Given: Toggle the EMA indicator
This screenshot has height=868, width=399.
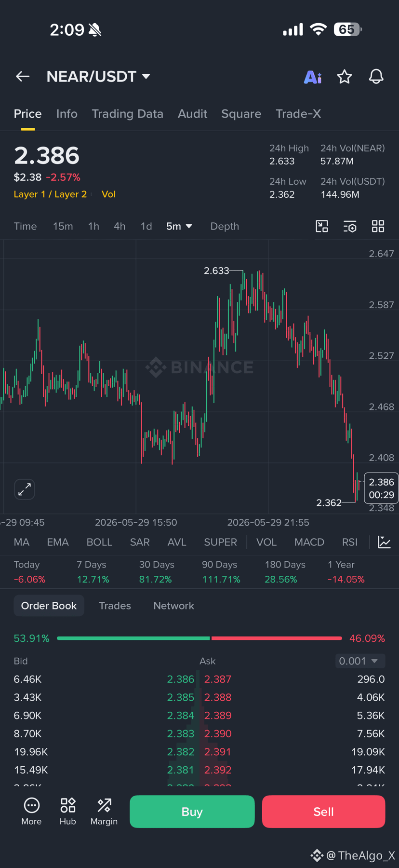Looking at the screenshot, I should (58, 542).
